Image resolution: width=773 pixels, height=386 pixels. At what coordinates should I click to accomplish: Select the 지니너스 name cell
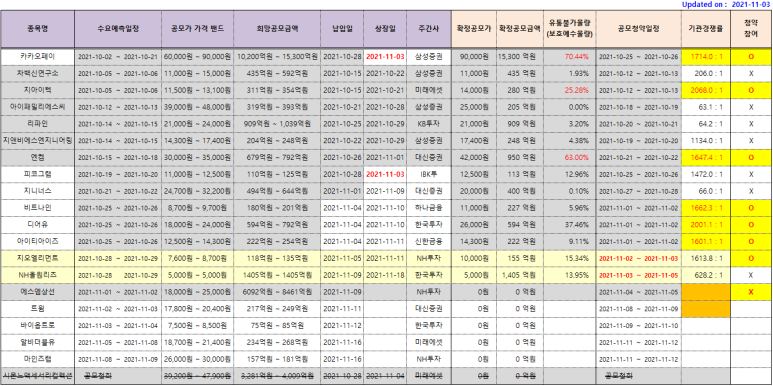coord(37,191)
